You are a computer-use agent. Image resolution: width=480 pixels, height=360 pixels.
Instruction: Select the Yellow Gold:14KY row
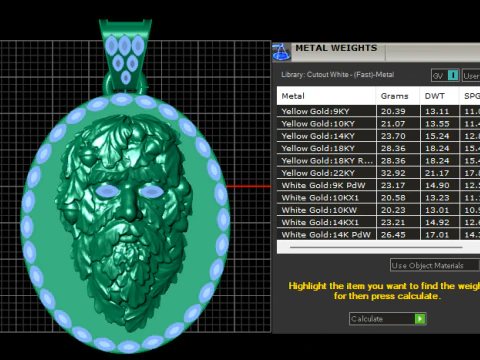[378, 136]
